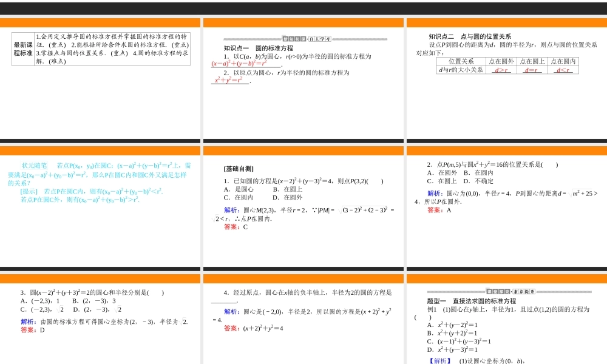Click the [提示] label in blue text
The width and height of the screenshot is (607, 364).
tap(29, 192)
